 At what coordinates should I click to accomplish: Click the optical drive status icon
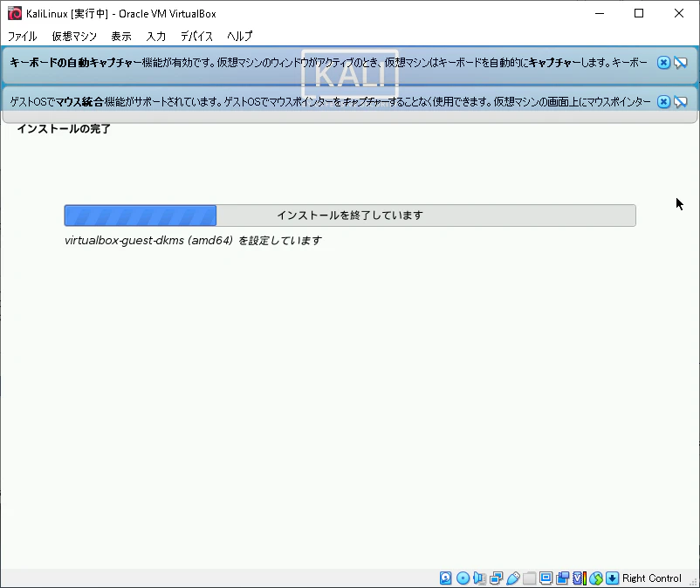[463, 578]
